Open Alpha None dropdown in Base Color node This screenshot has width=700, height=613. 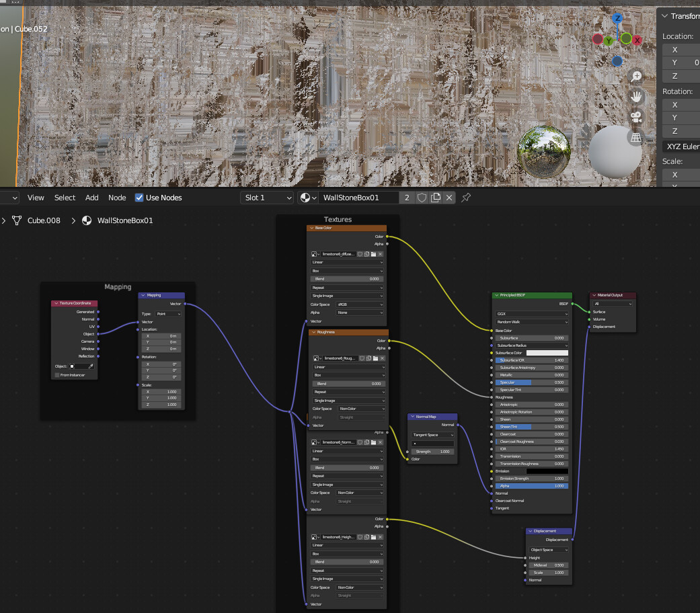point(360,313)
